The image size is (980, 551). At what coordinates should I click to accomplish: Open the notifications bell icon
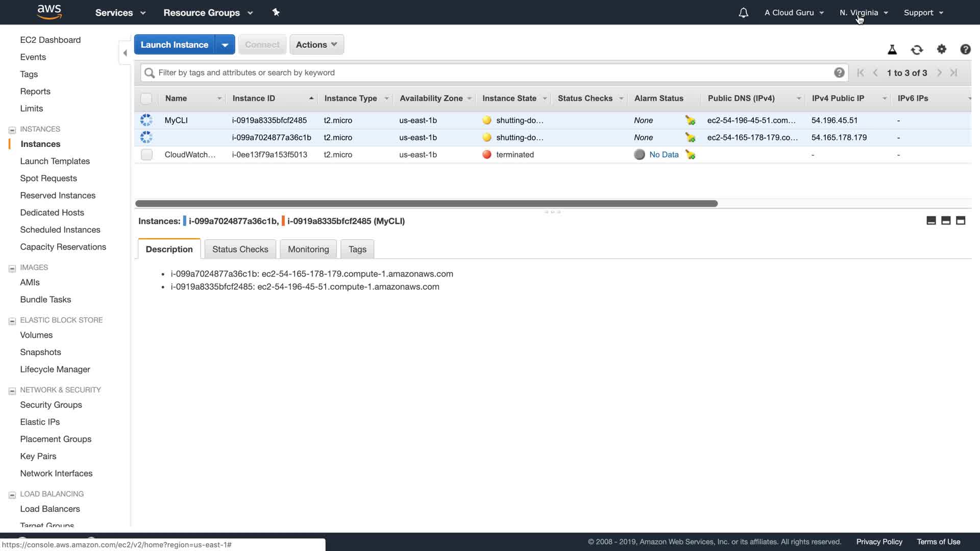[743, 13]
